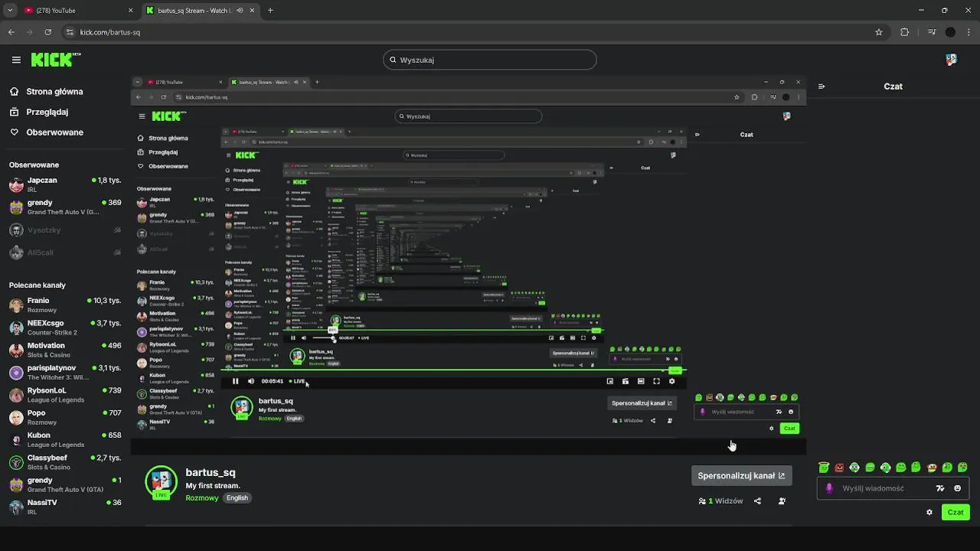Open Japczan's channel in sidebar
Viewport: 980px width, 551px height.
65,184
